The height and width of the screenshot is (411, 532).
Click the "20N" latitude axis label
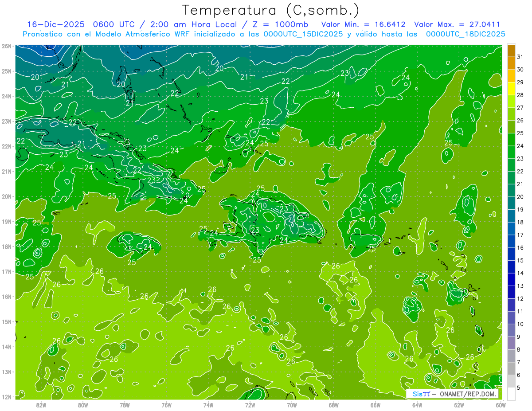[x=7, y=196]
